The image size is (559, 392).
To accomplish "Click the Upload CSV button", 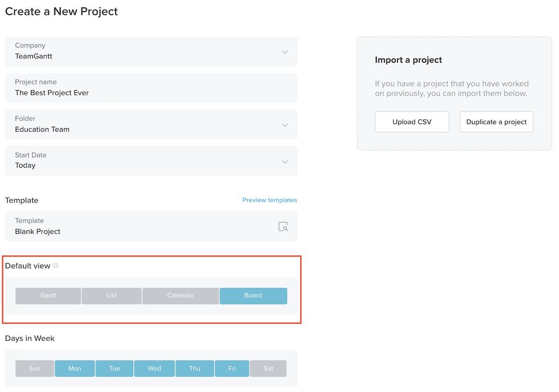I will tap(411, 122).
